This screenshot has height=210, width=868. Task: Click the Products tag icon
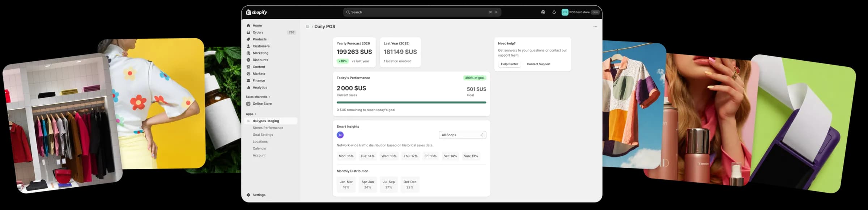tap(248, 39)
